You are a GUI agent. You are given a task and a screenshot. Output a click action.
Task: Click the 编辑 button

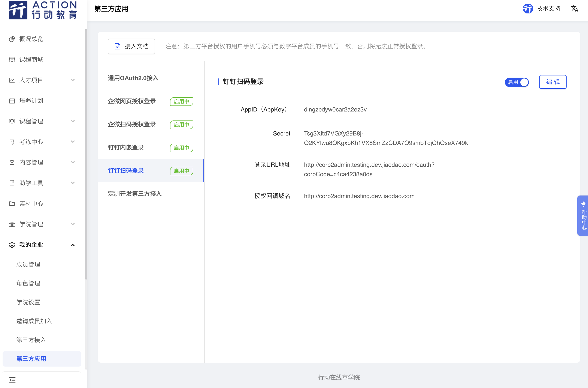(x=553, y=82)
